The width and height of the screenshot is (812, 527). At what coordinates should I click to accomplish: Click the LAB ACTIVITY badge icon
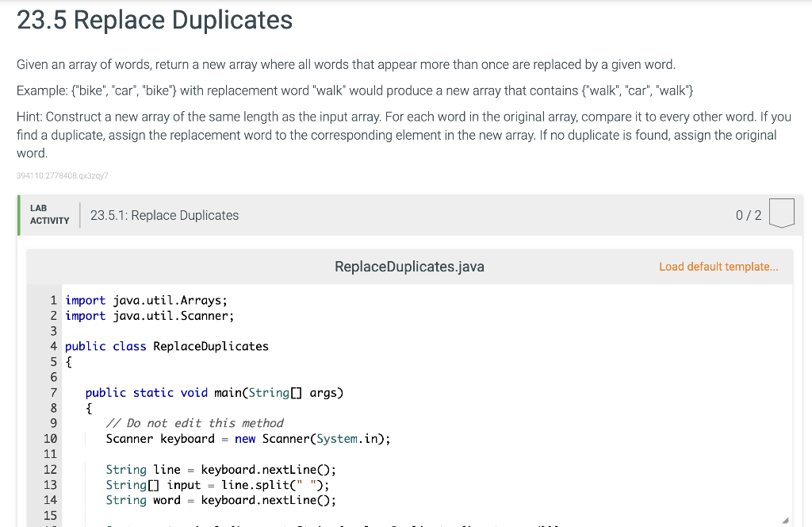coord(48,213)
